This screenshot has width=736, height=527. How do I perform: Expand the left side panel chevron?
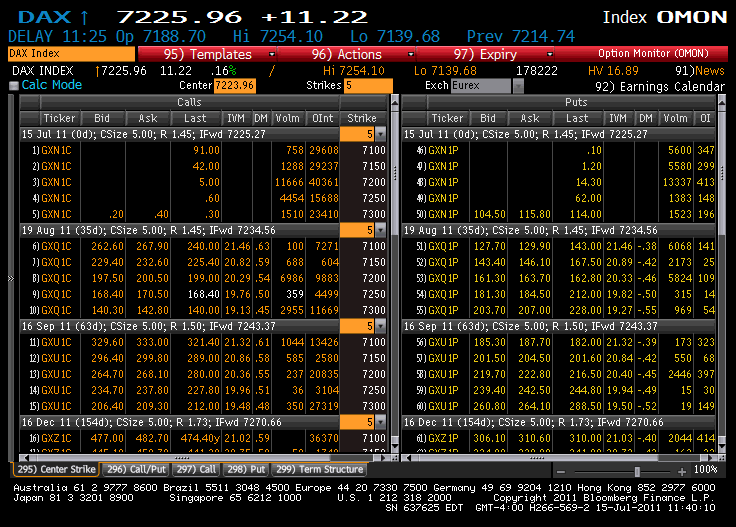pos(11,278)
